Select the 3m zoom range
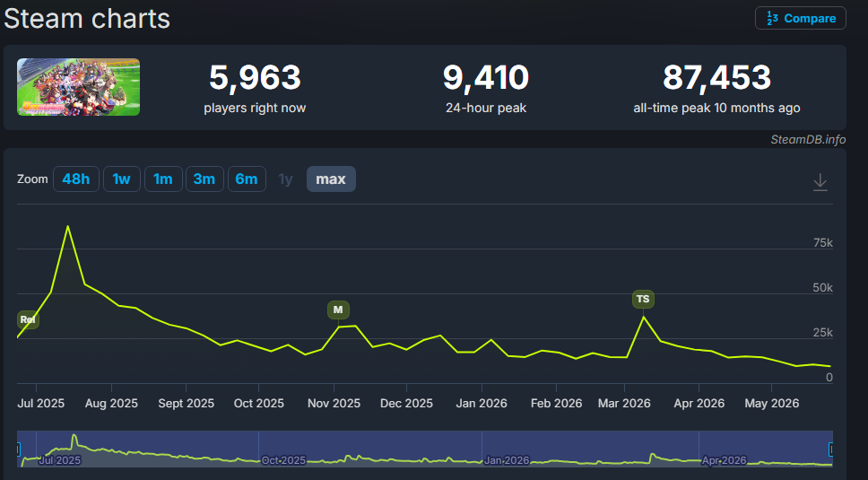Viewport: 868px width, 480px height. coord(204,179)
